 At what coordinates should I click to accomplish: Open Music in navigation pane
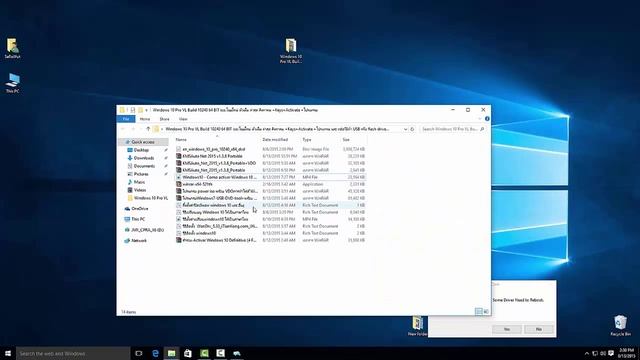[x=139, y=182]
